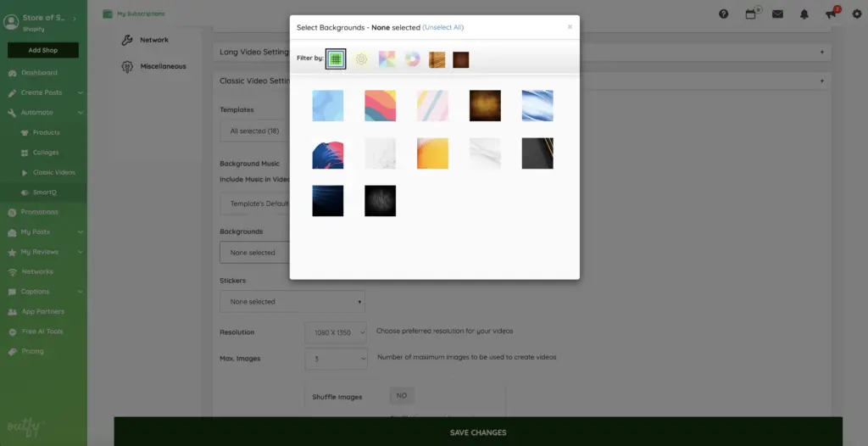
Task: Expand the Max. Images dropdown
Action: (337, 359)
